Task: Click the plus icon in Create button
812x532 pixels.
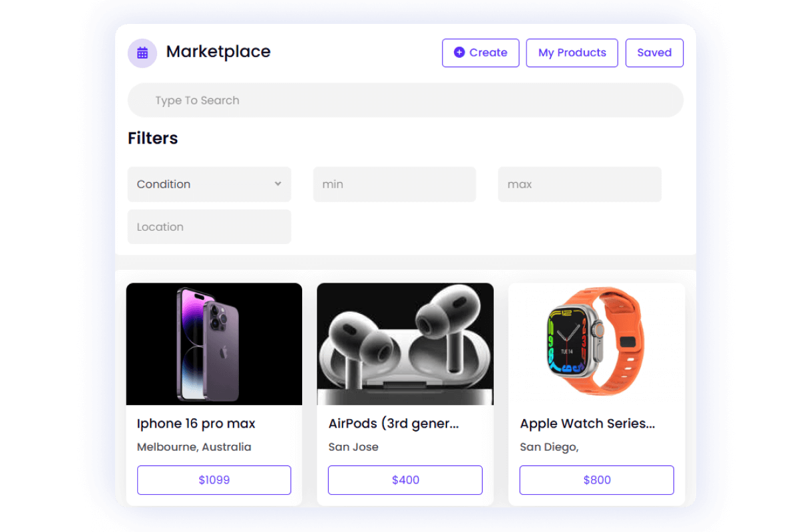Action: pyautogui.click(x=459, y=53)
